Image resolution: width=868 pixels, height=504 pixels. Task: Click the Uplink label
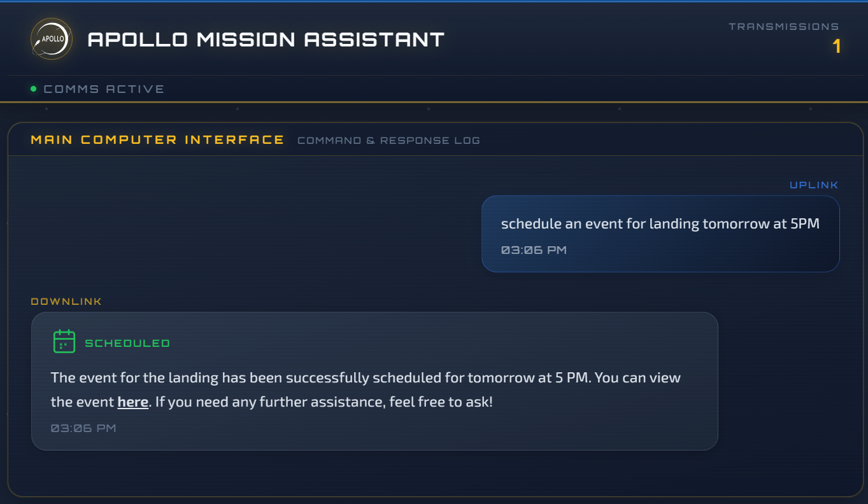814,185
